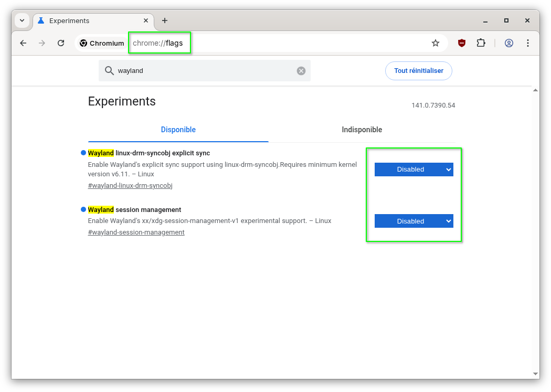This screenshot has width=551, height=392.
Task: Open Wayland session management Disabled dropdown
Action: (414, 221)
